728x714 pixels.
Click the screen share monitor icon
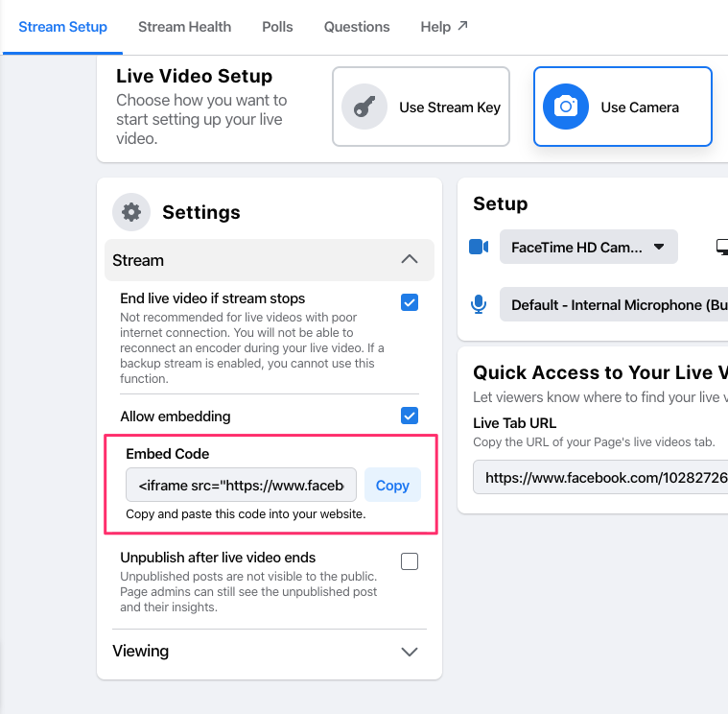tap(721, 247)
